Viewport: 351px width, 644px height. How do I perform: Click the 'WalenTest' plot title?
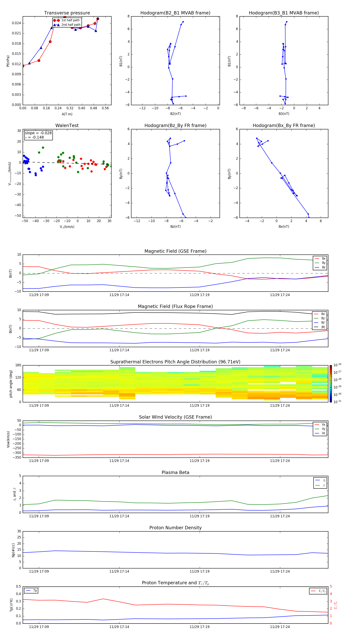point(67,125)
